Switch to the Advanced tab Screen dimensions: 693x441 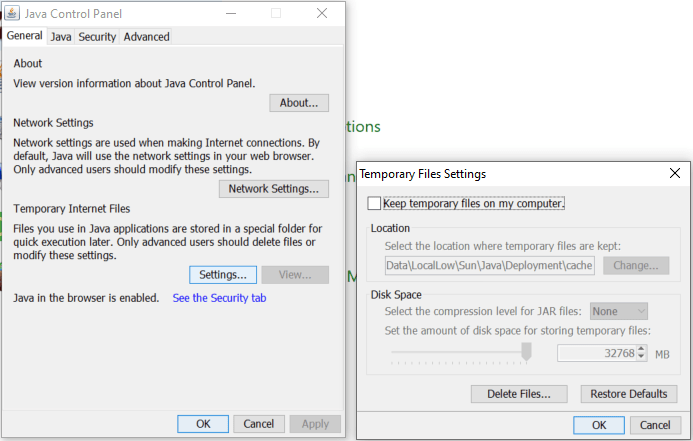(146, 37)
